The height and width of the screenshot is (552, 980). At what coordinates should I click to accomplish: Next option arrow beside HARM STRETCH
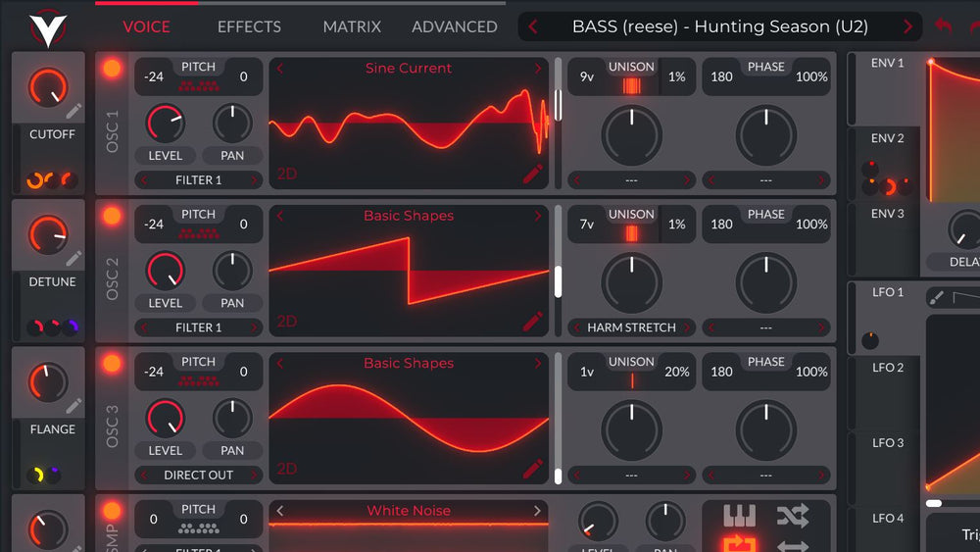coord(686,327)
